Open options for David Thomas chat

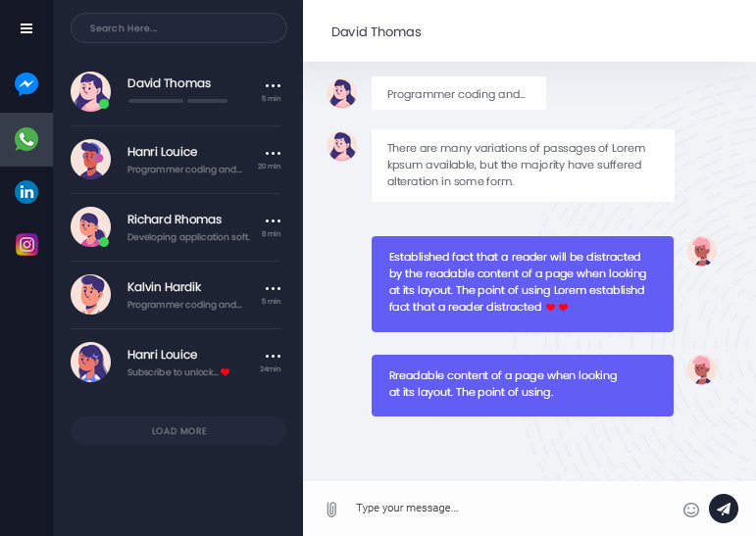pyautogui.click(x=273, y=86)
